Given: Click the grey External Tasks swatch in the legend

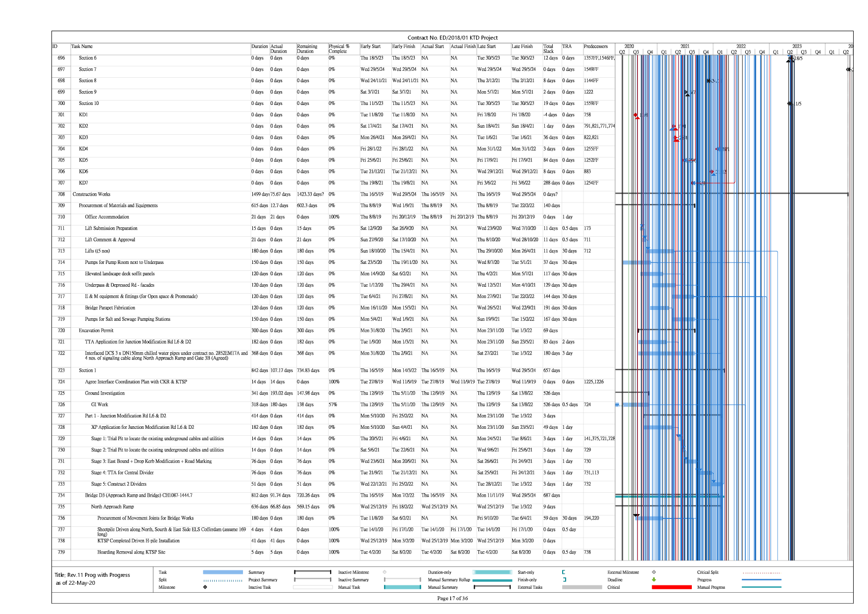Looking at the screenshot, I should point(581,587).
